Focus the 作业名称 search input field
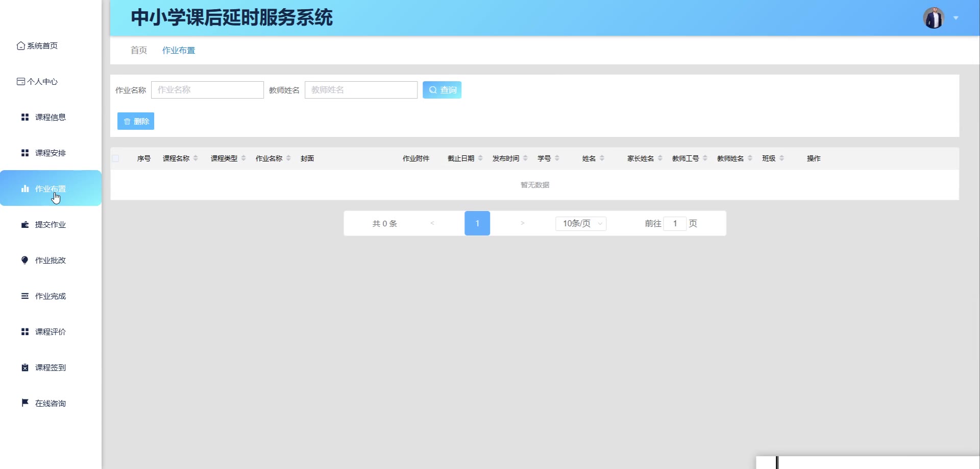 point(207,90)
